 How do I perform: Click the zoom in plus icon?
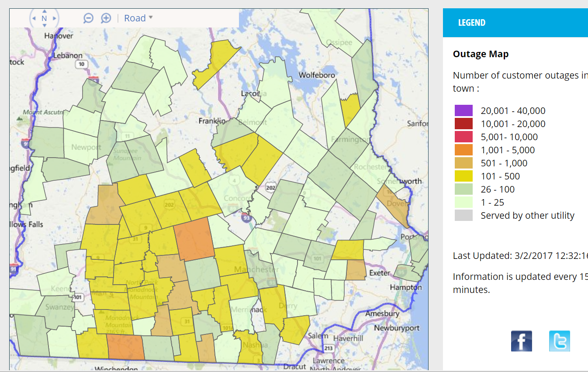tap(106, 18)
